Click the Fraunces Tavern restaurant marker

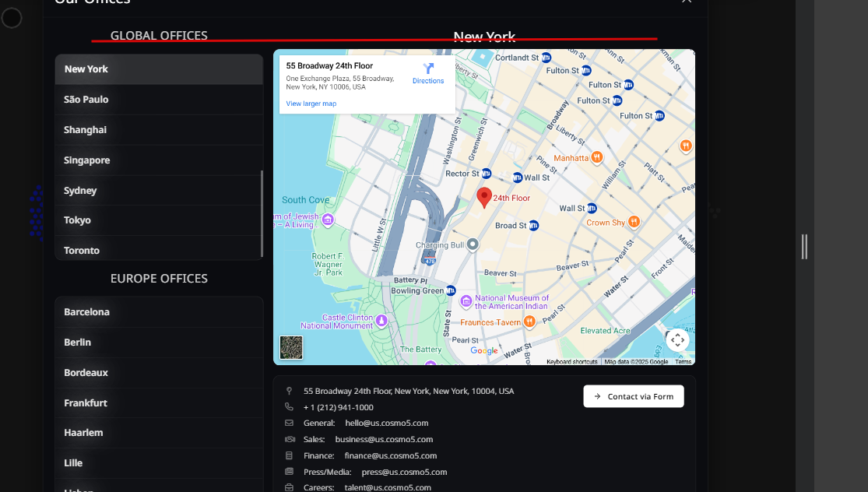pyautogui.click(x=529, y=322)
